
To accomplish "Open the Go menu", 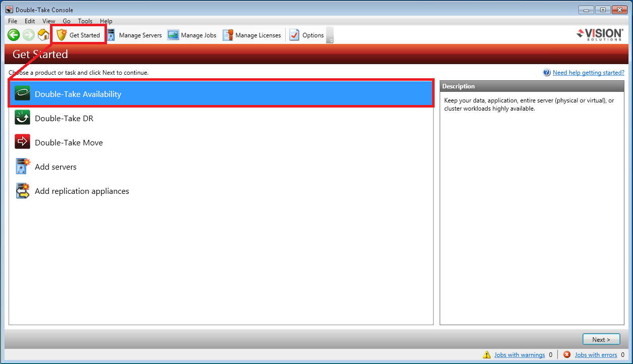I will pyautogui.click(x=67, y=21).
